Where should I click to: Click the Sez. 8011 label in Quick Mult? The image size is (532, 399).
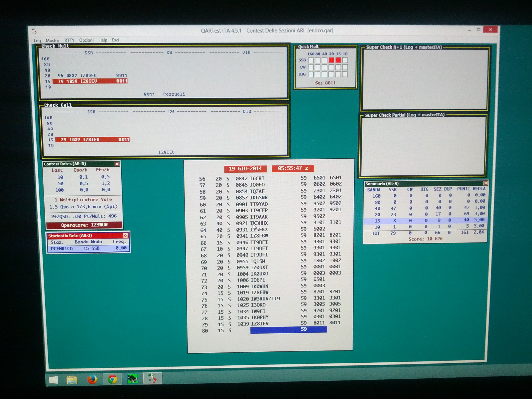[325, 83]
